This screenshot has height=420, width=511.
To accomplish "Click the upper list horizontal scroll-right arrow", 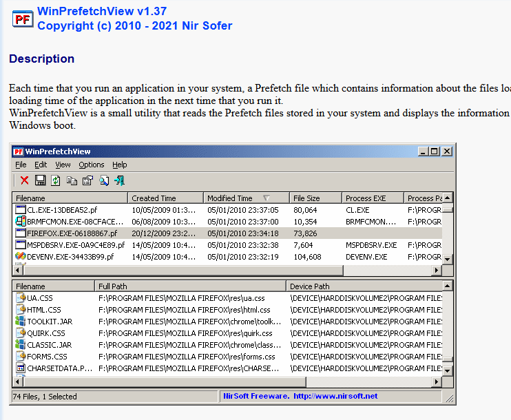I will coord(437,270).
